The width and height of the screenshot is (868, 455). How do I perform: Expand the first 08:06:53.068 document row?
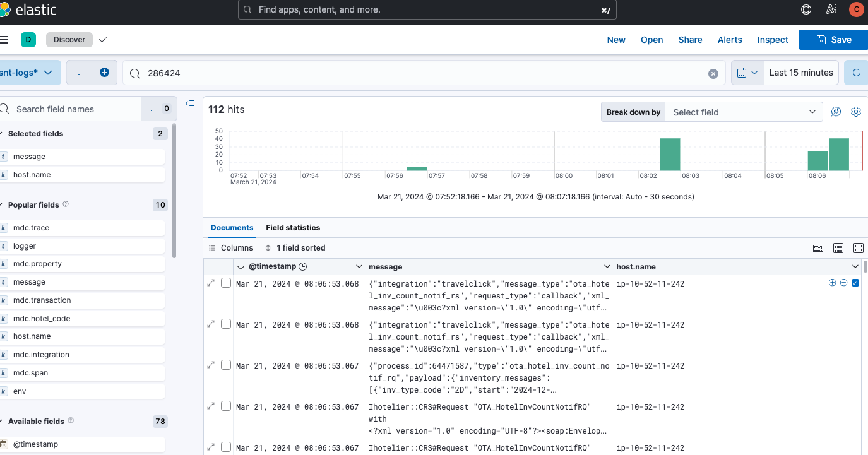pyautogui.click(x=211, y=283)
